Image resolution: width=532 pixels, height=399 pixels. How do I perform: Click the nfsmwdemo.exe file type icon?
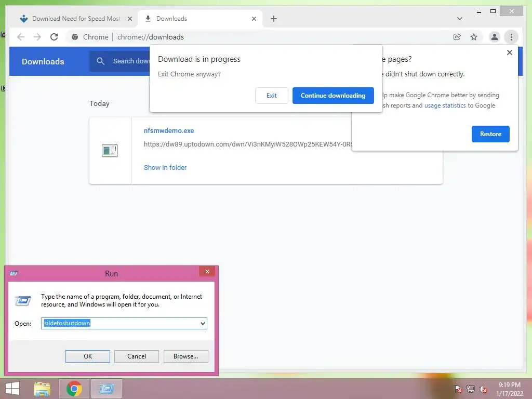click(110, 150)
